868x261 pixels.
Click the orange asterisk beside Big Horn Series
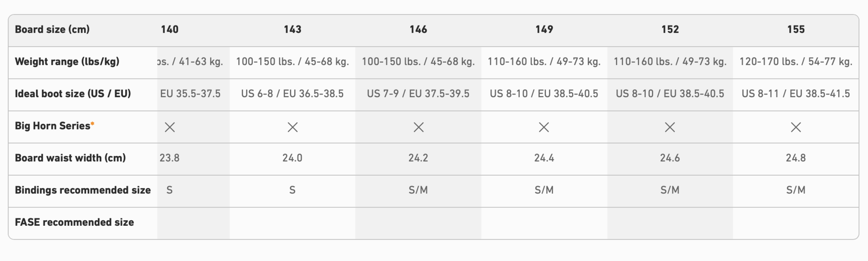[92, 124]
